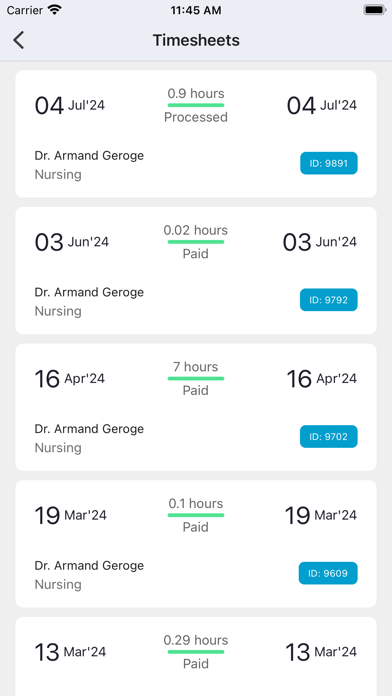Click the Timesheets header title
Screen dimensions: 392x696
point(196,40)
